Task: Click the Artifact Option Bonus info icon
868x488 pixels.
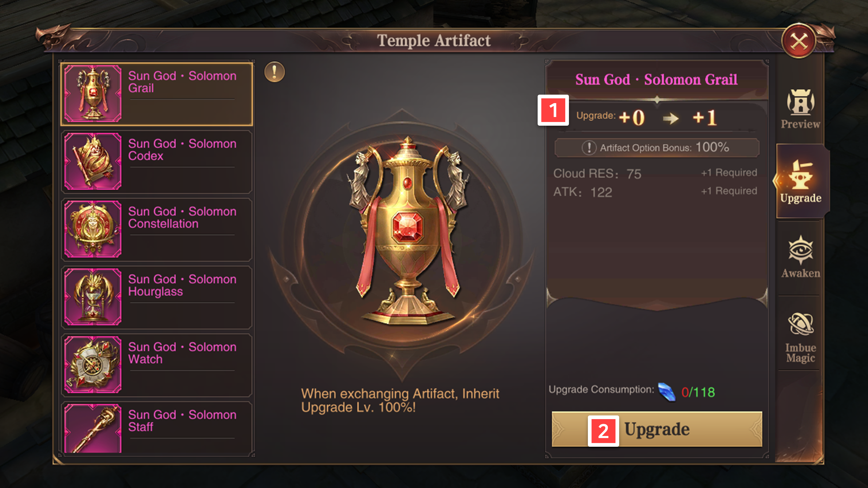Action: (589, 148)
